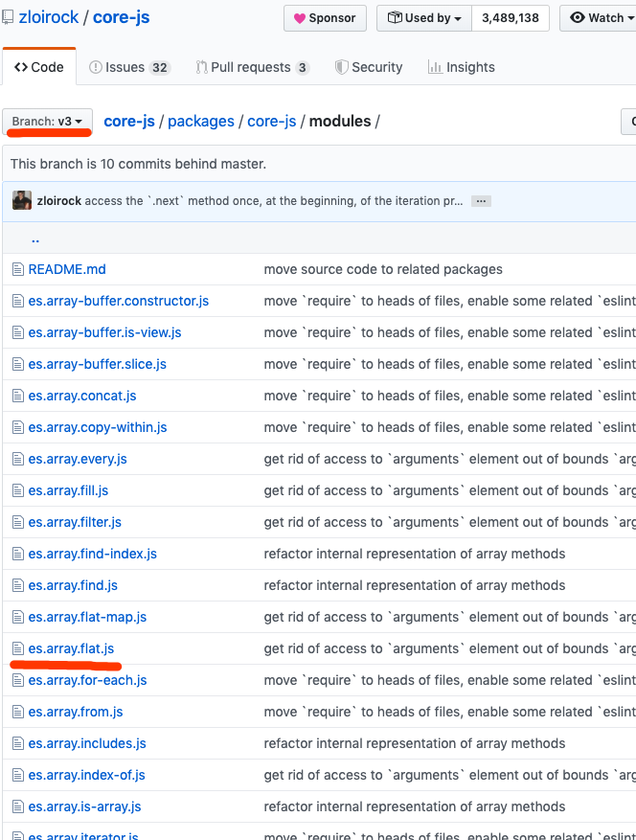
Task: Open es.array.find.js commit 'refactor internal representation'
Action: click(x=414, y=585)
